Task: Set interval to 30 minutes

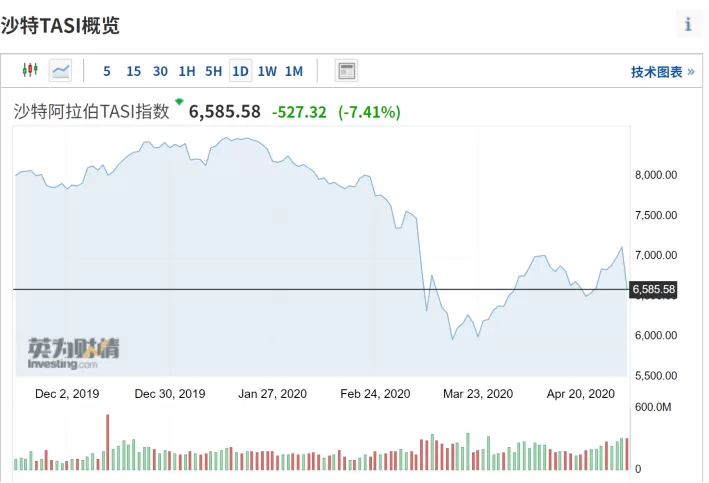Action: coord(160,71)
